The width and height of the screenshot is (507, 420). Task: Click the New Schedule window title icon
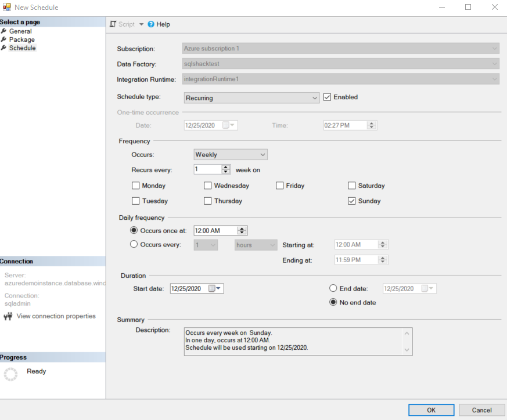pos(7,8)
